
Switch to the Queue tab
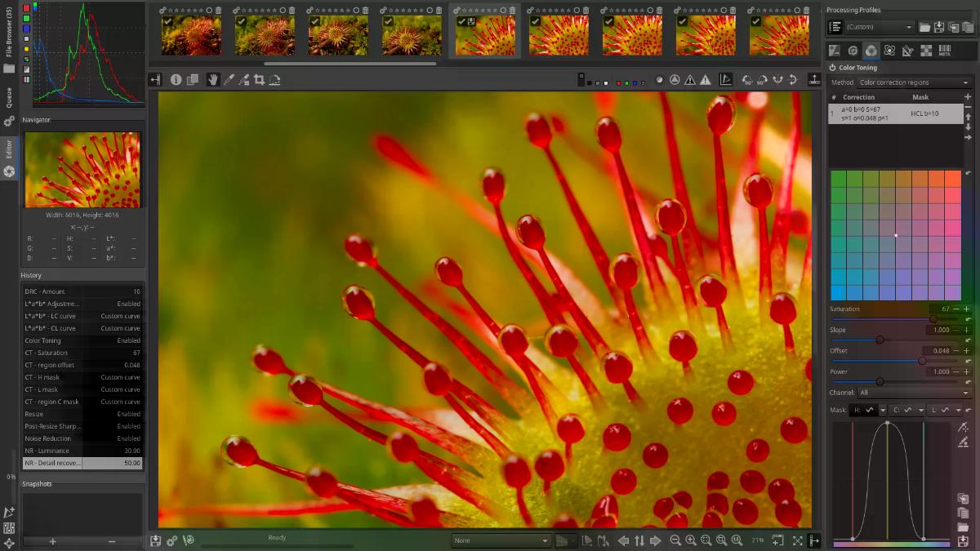click(x=9, y=108)
